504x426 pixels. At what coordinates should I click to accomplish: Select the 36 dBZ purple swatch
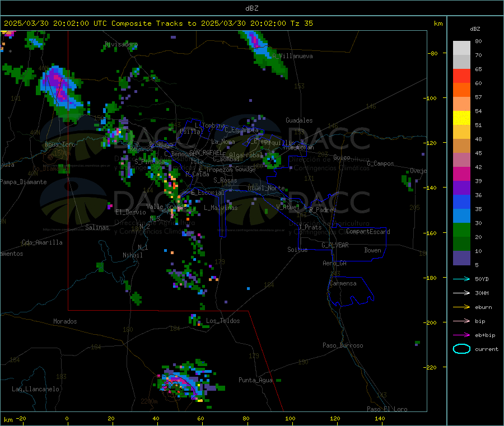(x=461, y=188)
